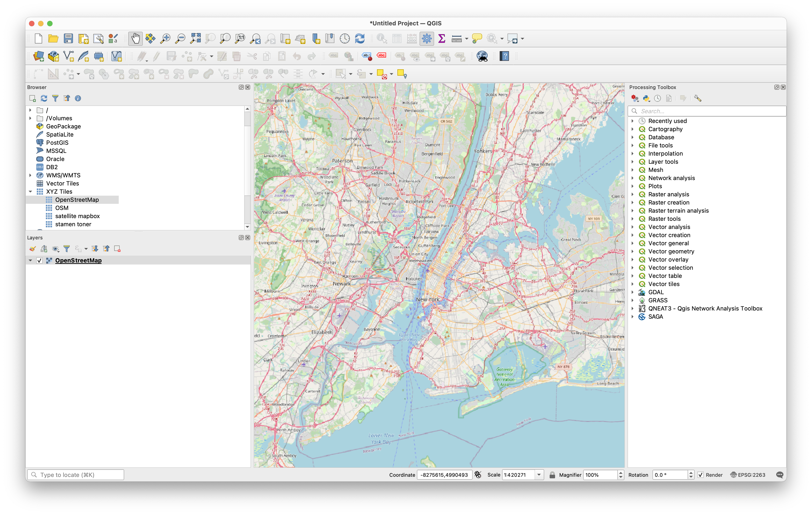
Task: Select the Pan Map hand tool
Action: click(135, 39)
